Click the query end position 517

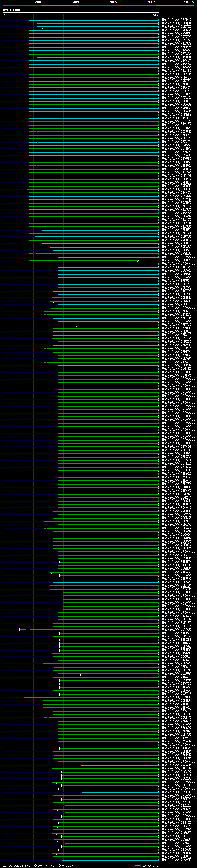pos(155,15)
